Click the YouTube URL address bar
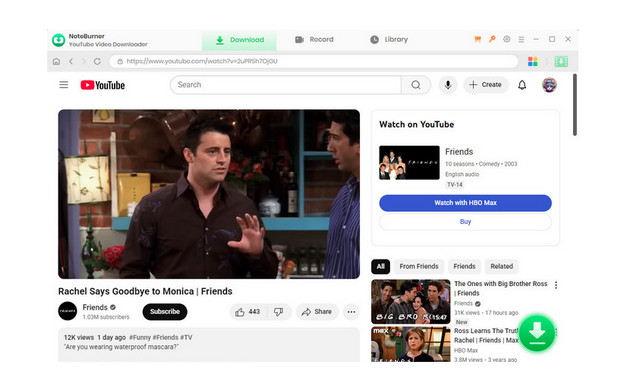621x384 pixels. point(314,61)
